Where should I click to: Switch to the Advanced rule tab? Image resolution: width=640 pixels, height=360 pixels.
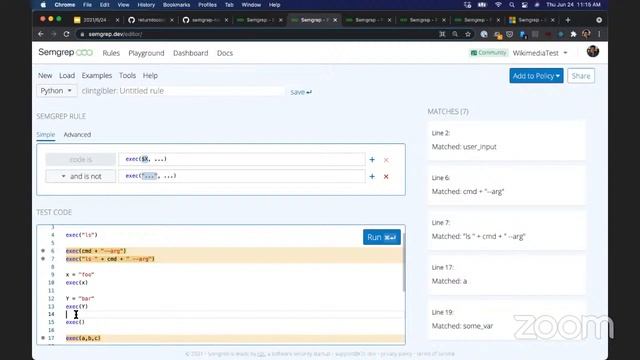click(x=77, y=135)
